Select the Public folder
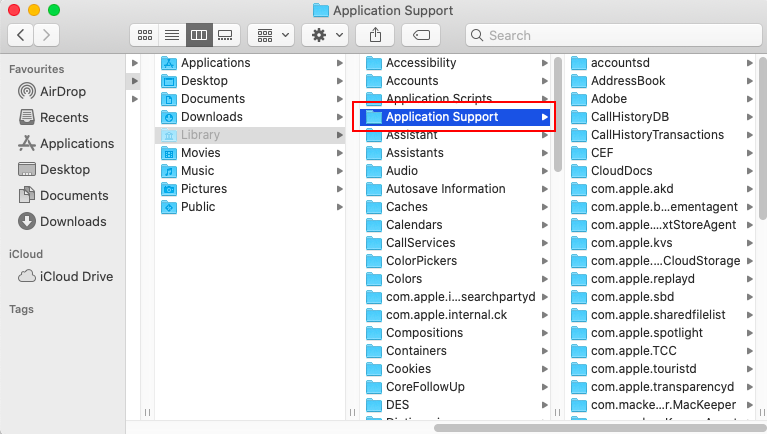This screenshot has height=434, width=767. pyautogui.click(x=249, y=207)
